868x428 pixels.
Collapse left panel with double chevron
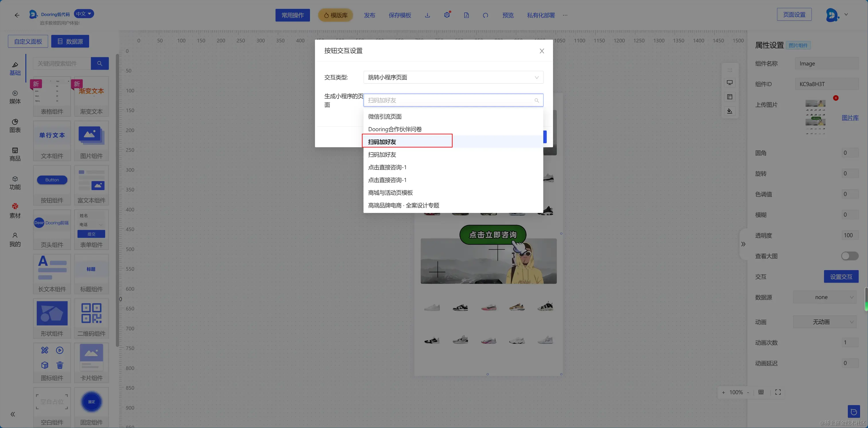click(x=13, y=414)
